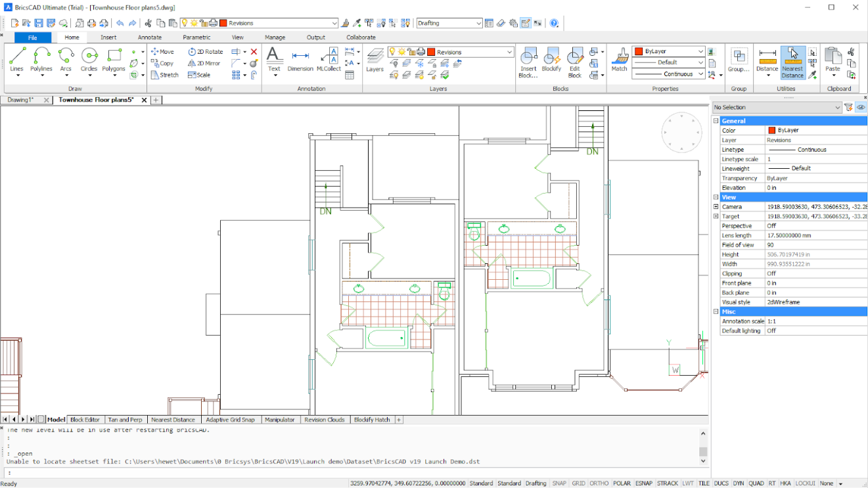Toggle POLAR tracking in status bar

coord(622,483)
